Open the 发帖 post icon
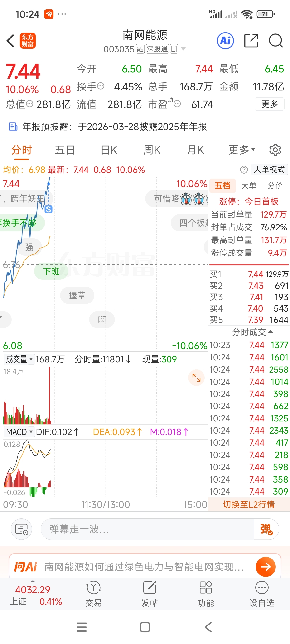This screenshot has width=290, height=644. point(150,594)
